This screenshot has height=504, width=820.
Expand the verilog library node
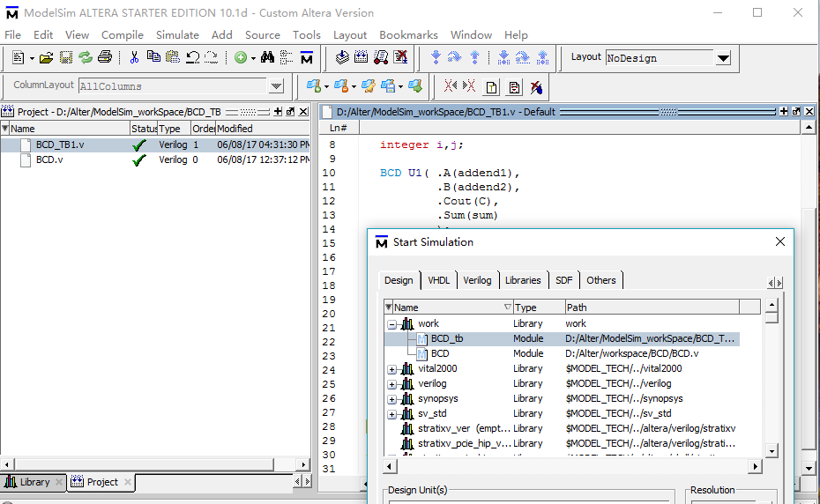(x=391, y=384)
